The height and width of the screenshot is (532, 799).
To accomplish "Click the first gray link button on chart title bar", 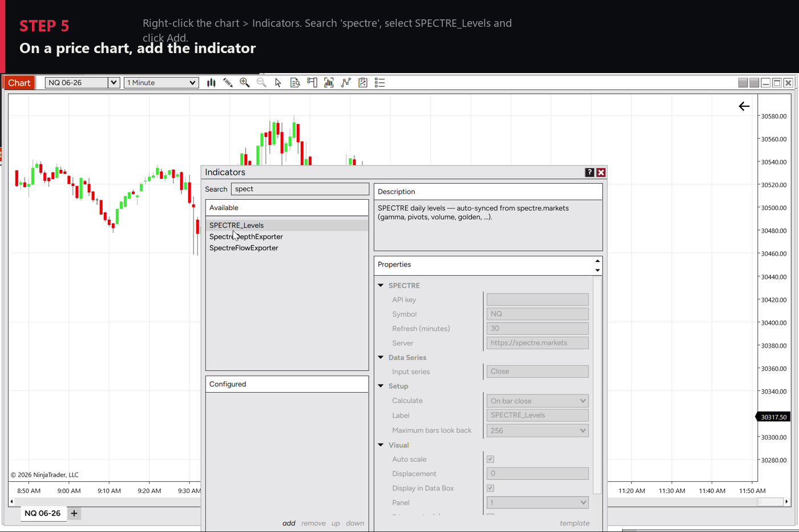I will [x=743, y=83].
